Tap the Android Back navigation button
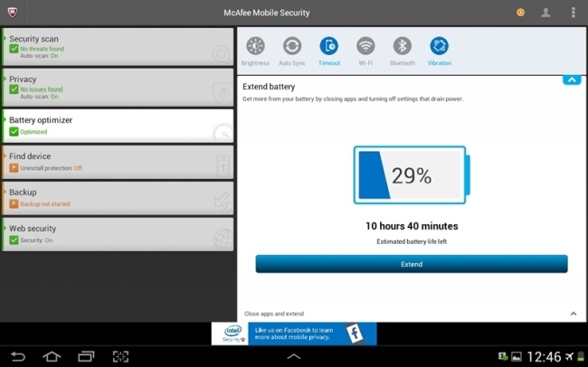The height and width of the screenshot is (367, 588). (x=17, y=356)
